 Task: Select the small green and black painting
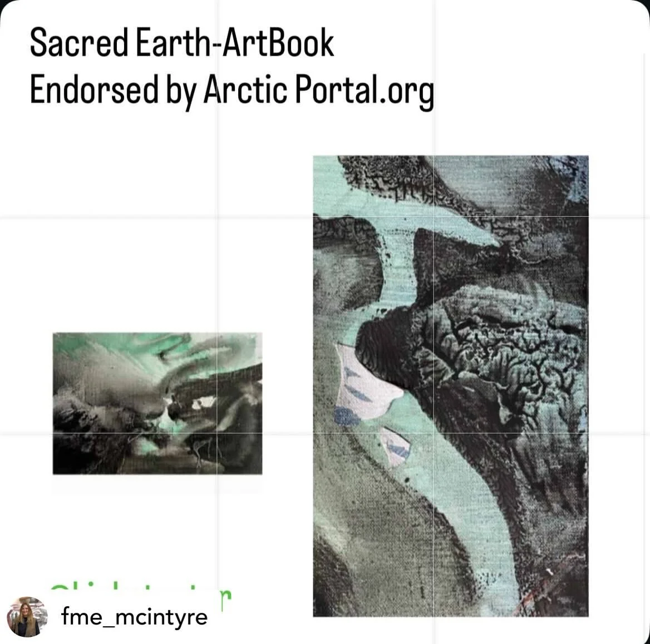(157, 403)
